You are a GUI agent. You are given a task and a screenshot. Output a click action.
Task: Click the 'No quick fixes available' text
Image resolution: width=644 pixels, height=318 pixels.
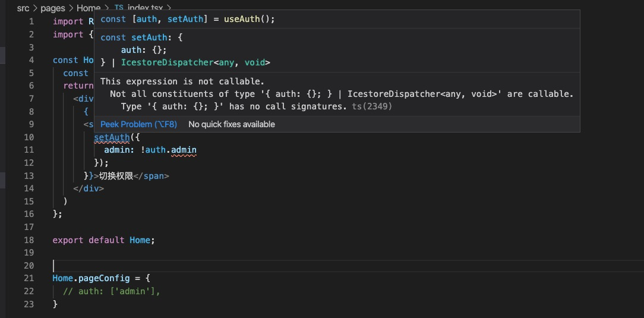tap(232, 124)
